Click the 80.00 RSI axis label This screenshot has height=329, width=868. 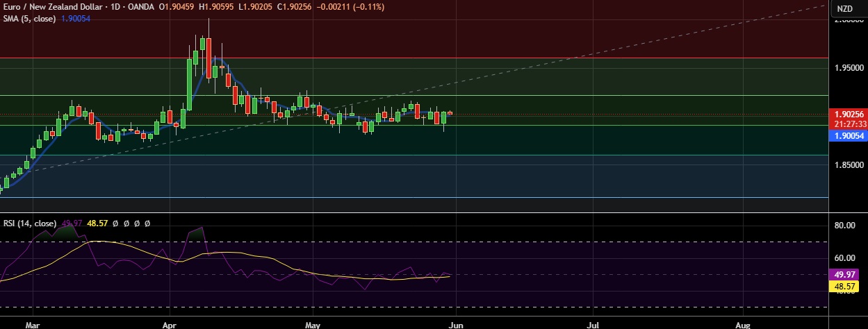(844, 226)
